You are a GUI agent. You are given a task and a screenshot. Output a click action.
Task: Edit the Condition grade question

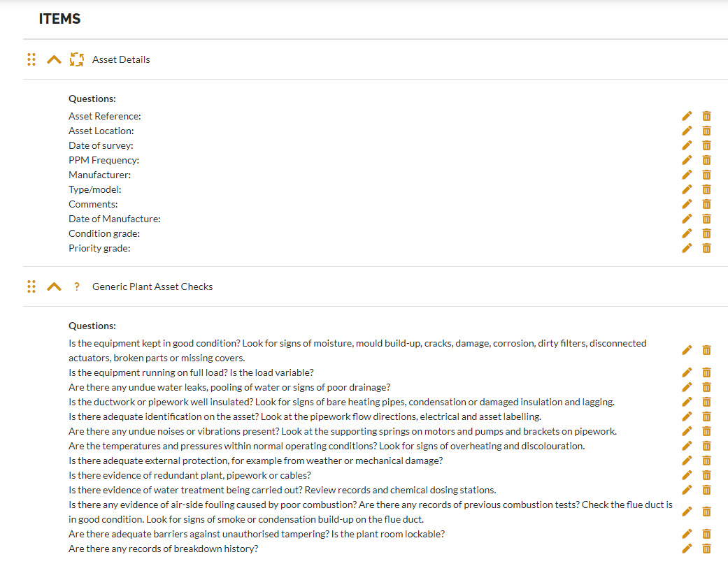pyautogui.click(x=687, y=233)
